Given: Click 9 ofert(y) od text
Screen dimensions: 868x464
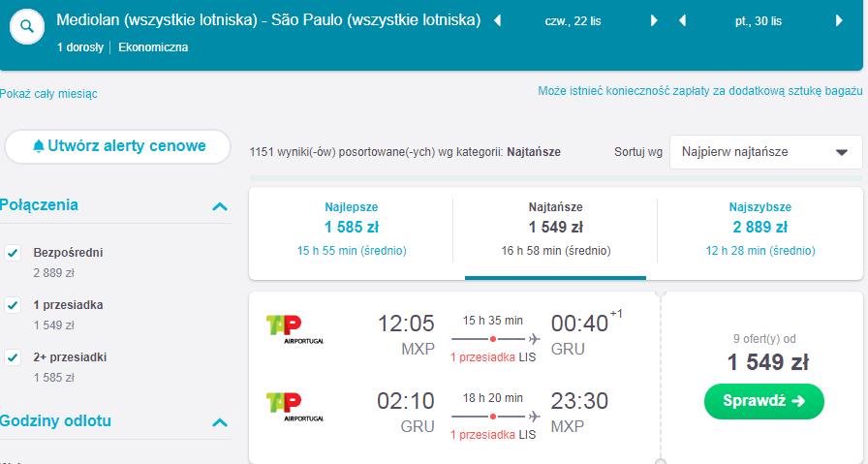Looking at the screenshot, I should coord(764,339).
